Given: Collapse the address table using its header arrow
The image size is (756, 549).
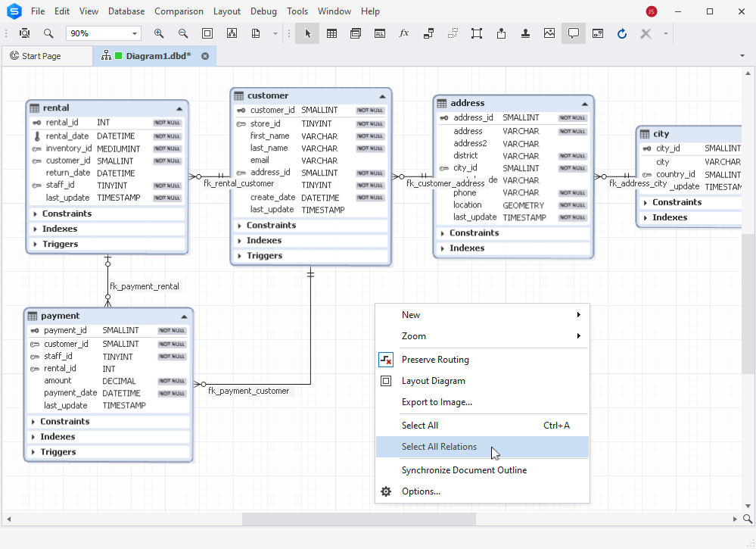Looking at the screenshot, I should point(584,103).
